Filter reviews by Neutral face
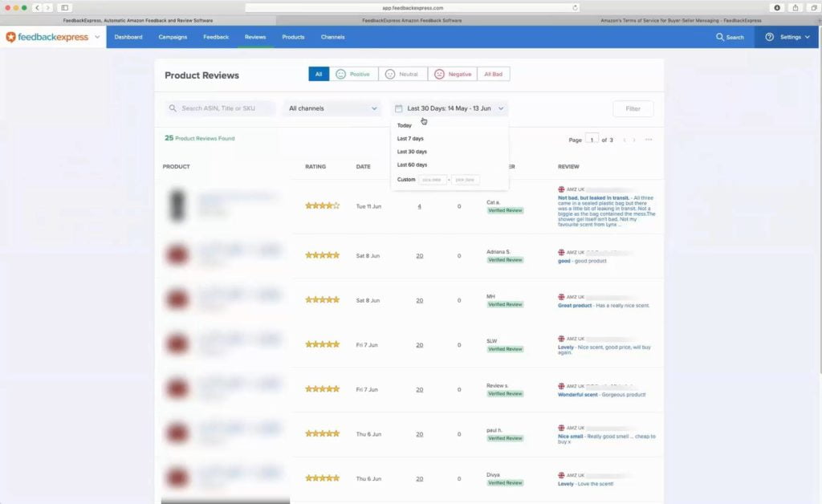The width and height of the screenshot is (822, 504). click(403, 75)
